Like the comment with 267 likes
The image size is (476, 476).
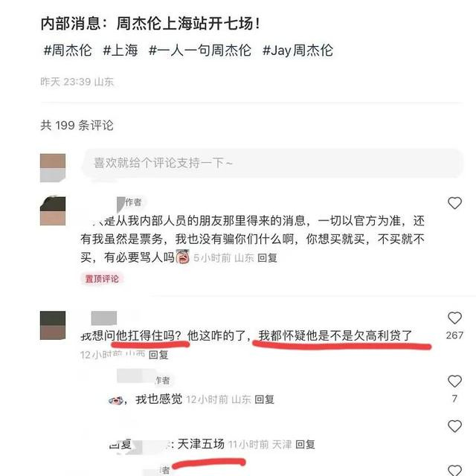454,318
